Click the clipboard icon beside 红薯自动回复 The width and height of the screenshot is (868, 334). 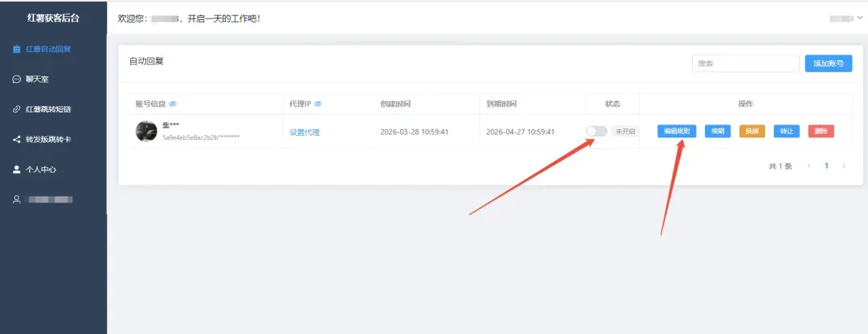(17, 49)
